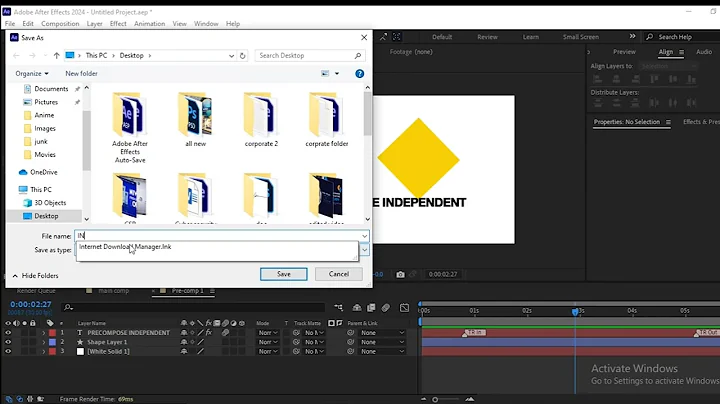Toggle the red label color of layer 1
720x404 pixels.
click(x=52, y=333)
